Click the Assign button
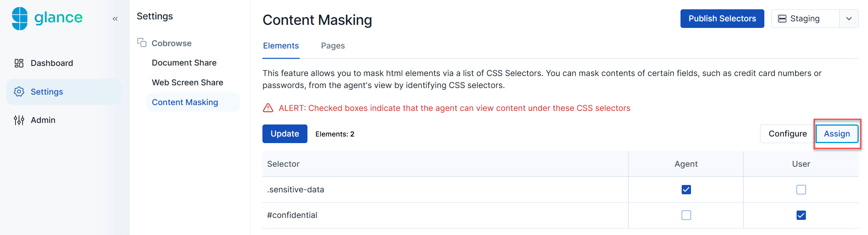This screenshot has width=868, height=235. coord(837,134)
